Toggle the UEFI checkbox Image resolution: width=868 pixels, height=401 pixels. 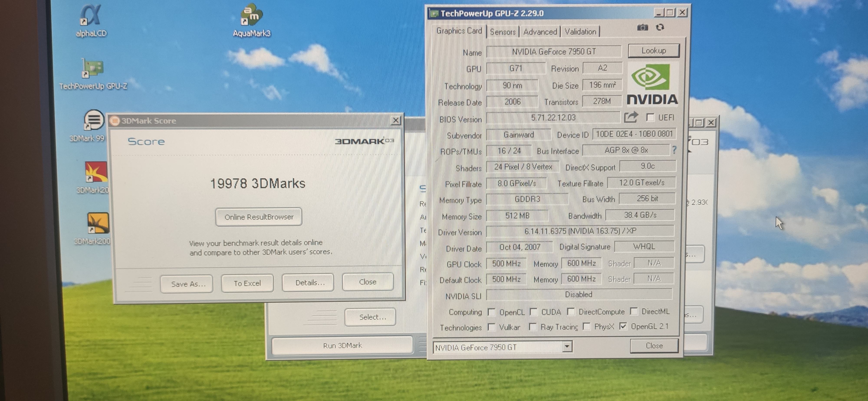coord(650,117)
